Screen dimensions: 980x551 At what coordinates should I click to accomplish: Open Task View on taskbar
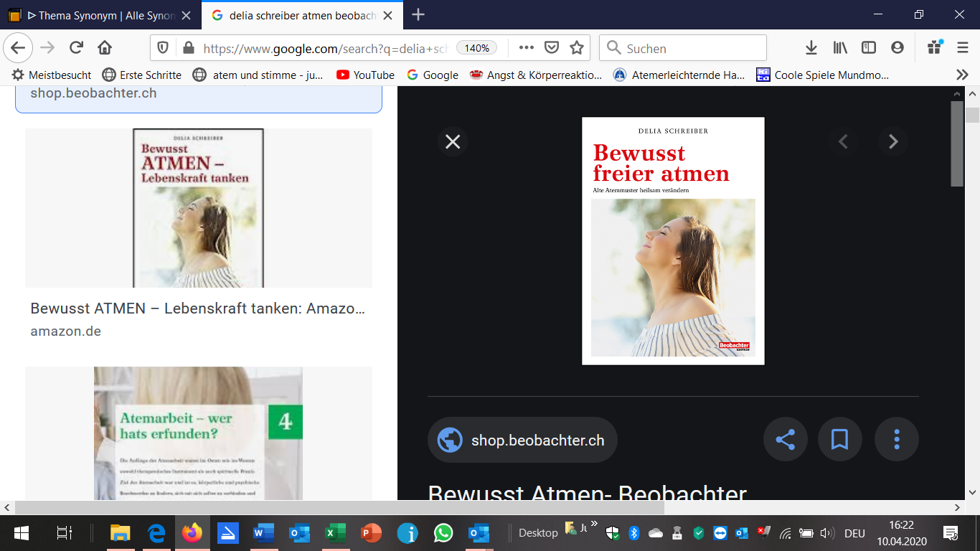click(x=65, y=533)
